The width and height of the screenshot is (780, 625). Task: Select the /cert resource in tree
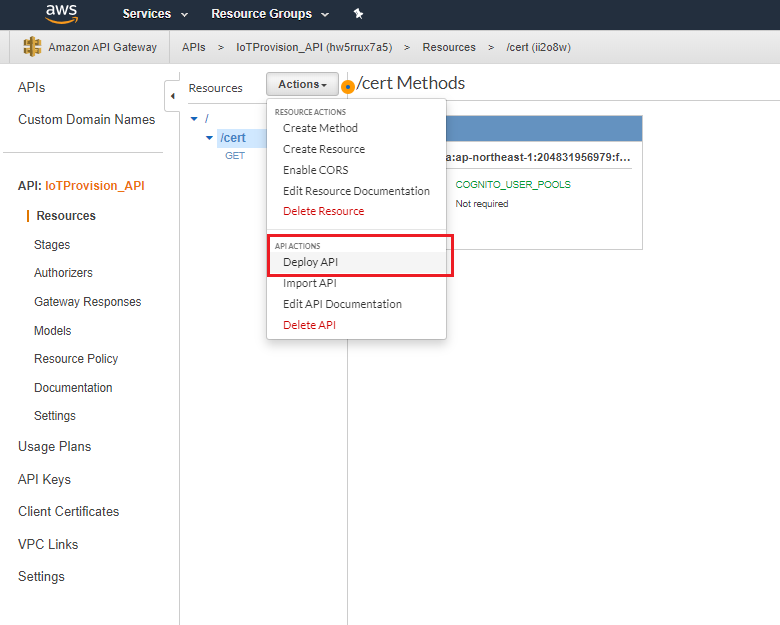click(233, 138)
